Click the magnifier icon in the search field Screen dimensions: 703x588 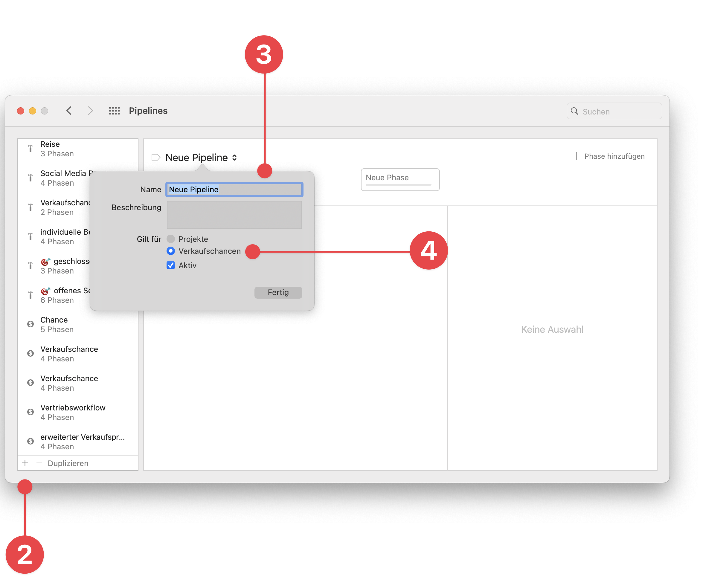coord(575,111)
